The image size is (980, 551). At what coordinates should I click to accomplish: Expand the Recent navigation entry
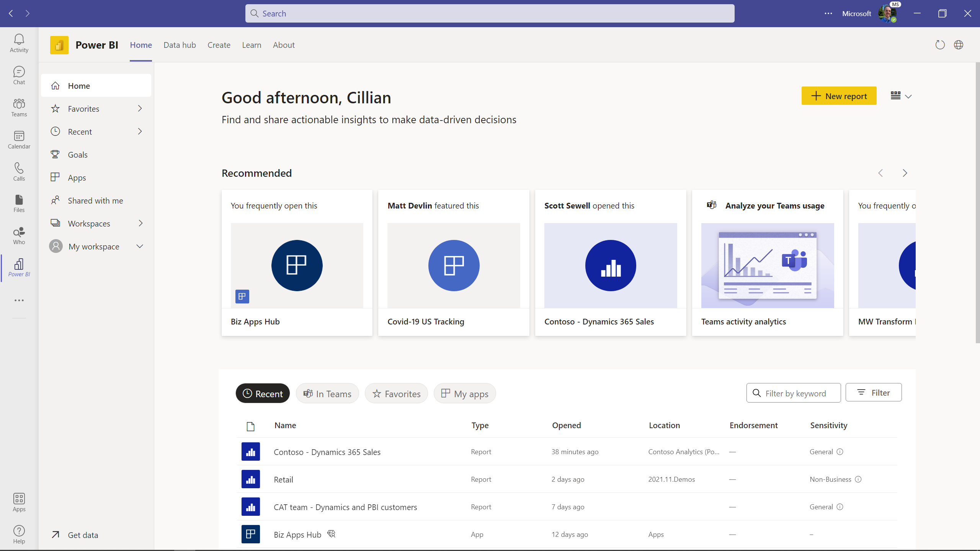coord(140,131)
